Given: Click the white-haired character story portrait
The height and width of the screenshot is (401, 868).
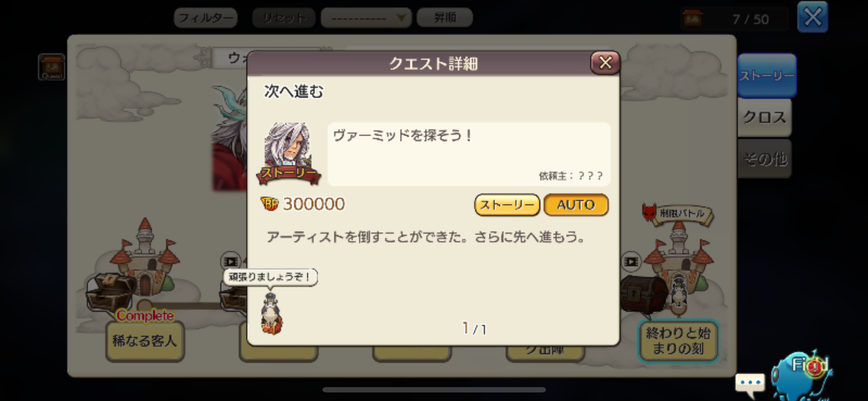Looking at the screenshot, I should click(288, 153).
